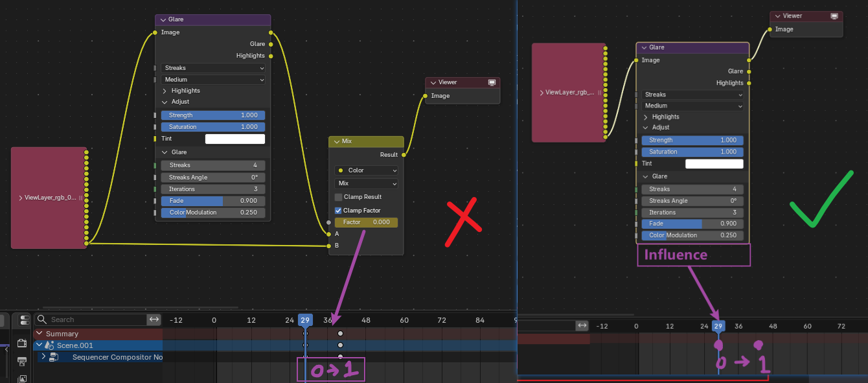Expand the left ViewLayer_rgb node
The width and height of the screenshot is (868, 383).
click(20, 198)
